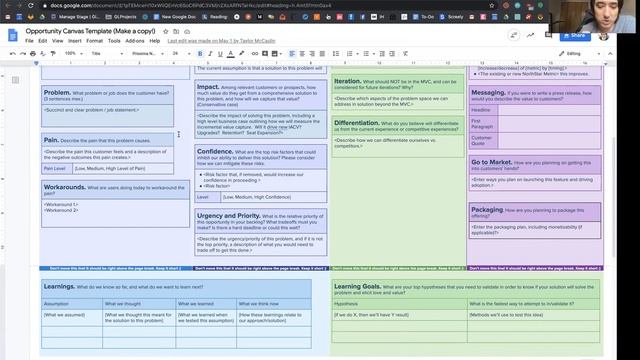Image resolution: width=640 pixels, height=360 pixels.
Task: Collapse the menus with the up chevron
Action: [610, 53]
